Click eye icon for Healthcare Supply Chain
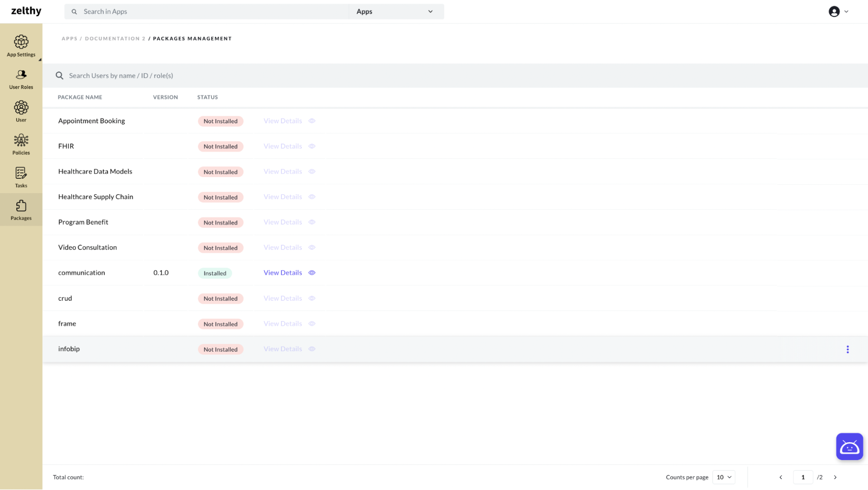 pos(312,197)
